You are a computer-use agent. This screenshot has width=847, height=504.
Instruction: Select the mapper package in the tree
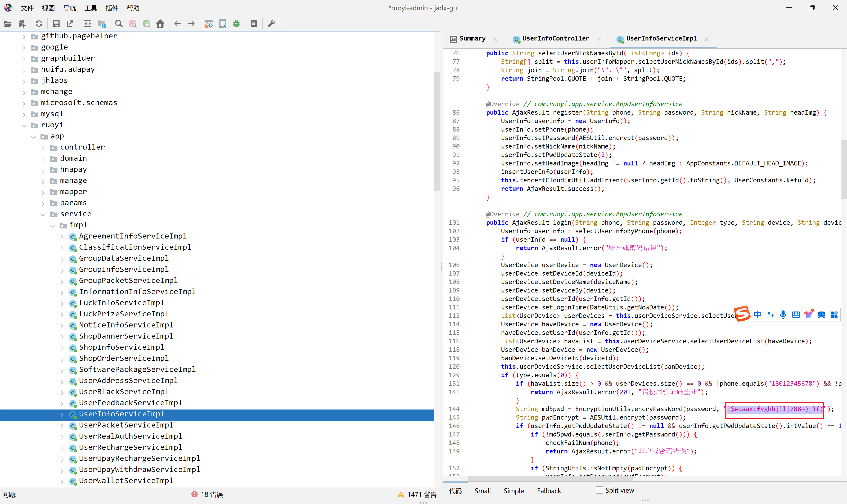(73, 192)
